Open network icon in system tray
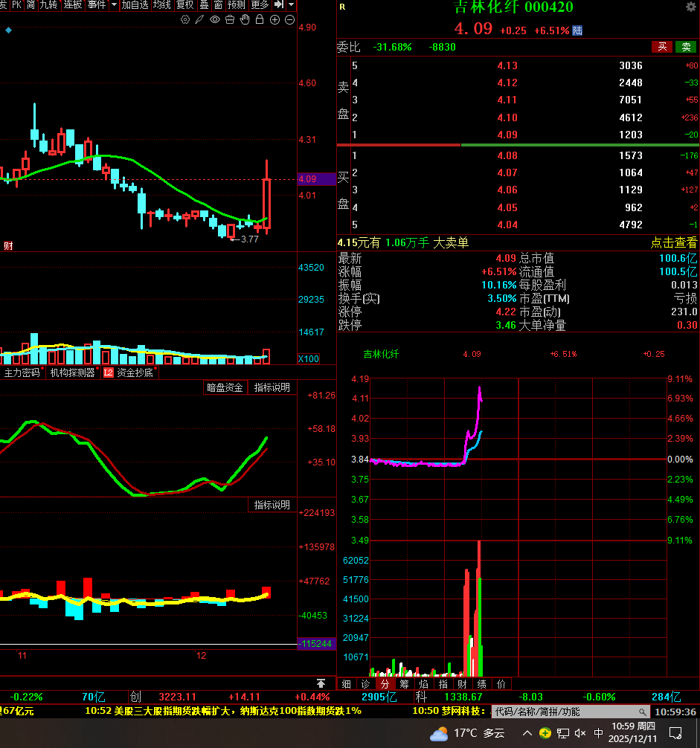Image resolution: width=700 pixels, height=748 pixels. [x=563, y=733]
